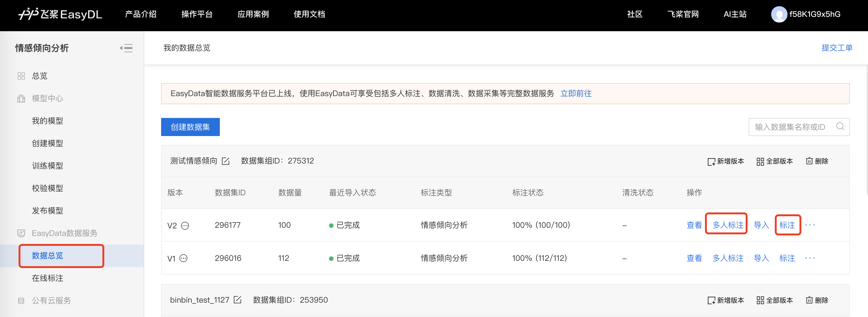Image resolution: width=868 pixels, height=317 pixels.
Task: Select 数据总览 in the sidebar
Action: (47, 256)
